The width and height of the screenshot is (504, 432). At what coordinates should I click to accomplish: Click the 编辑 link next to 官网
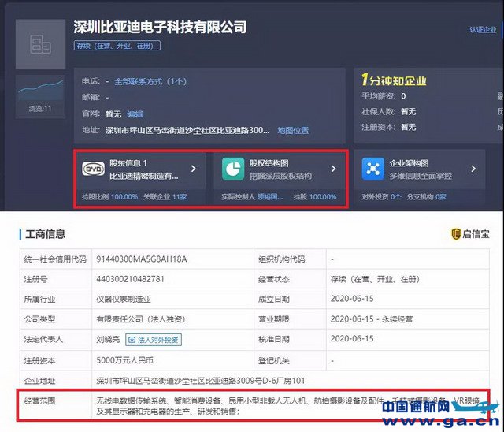click(135, 114)
